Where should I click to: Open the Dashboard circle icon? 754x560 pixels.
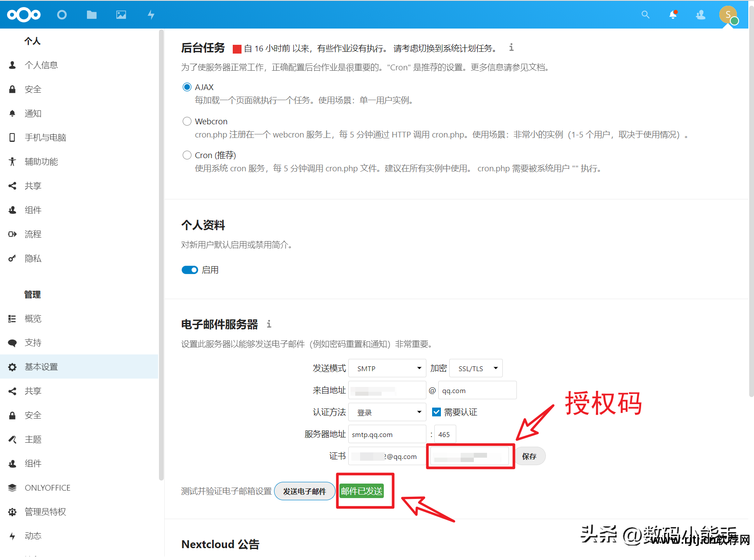pos(62,15)
